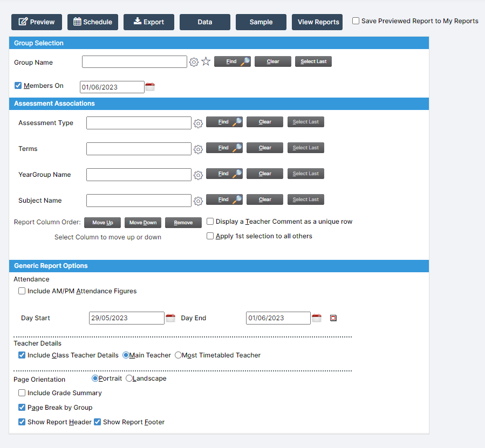Enable Include AM/PM Attendance Figures

[x=22, y=291]
